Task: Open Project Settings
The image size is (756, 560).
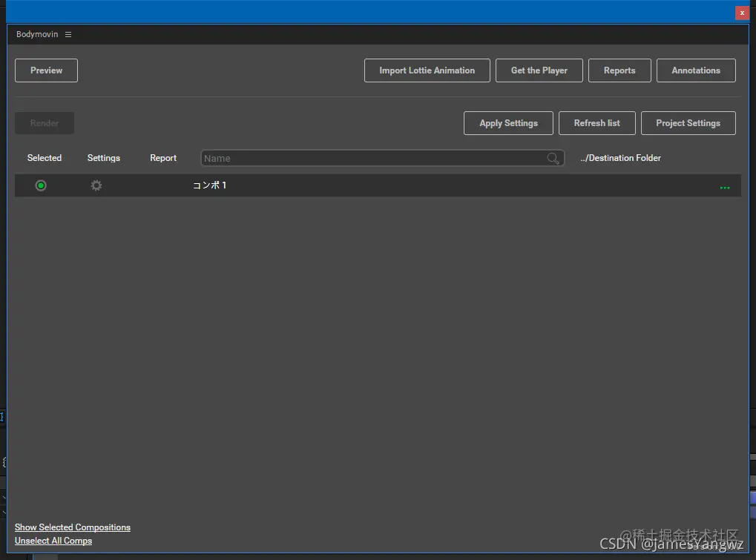Action: [x=688, y=123]
